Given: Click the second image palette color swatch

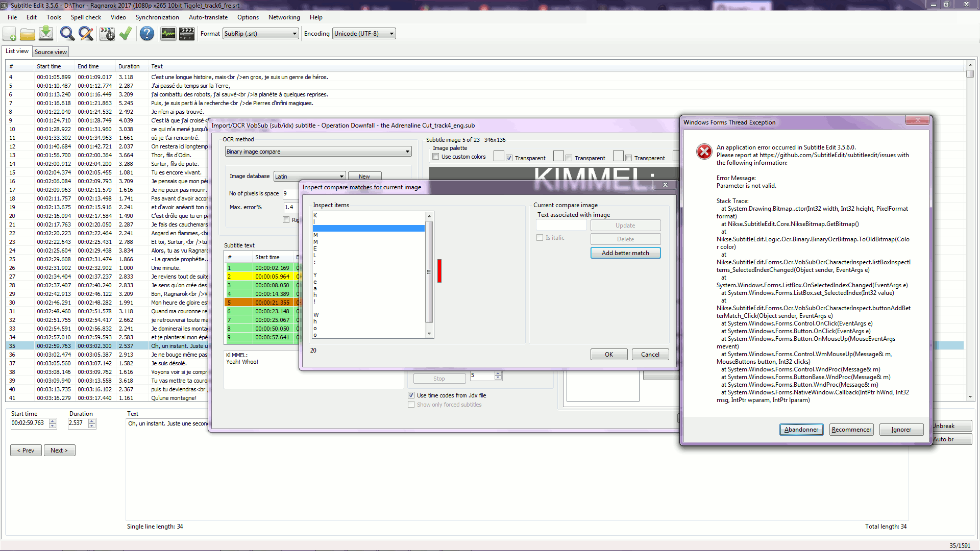Looking at the screenshot, I should point(558,156).
